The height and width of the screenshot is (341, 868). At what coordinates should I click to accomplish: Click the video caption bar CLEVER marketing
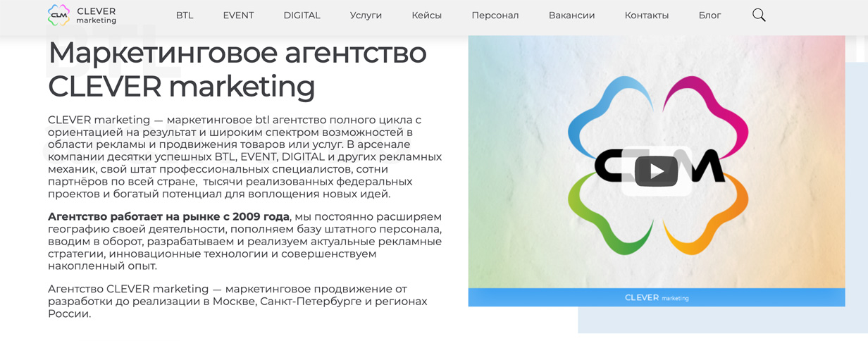click(x=657, y=297)
